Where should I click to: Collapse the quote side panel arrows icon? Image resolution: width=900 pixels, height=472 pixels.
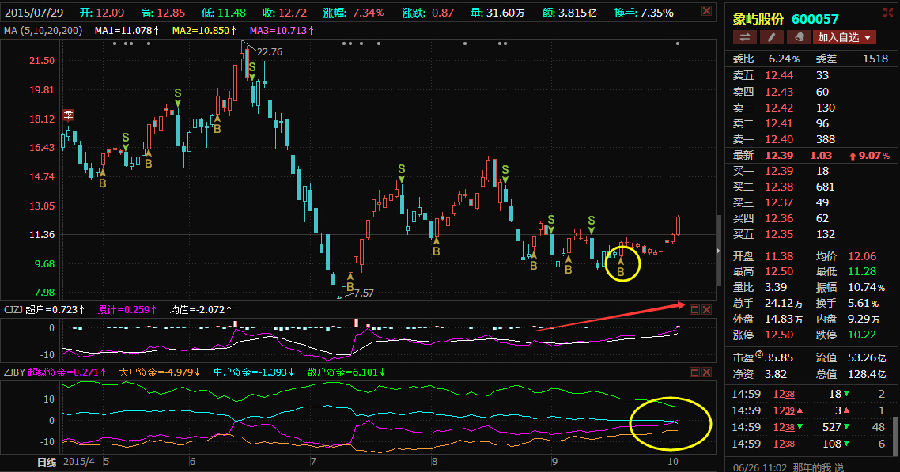click(x=889, y=12)
